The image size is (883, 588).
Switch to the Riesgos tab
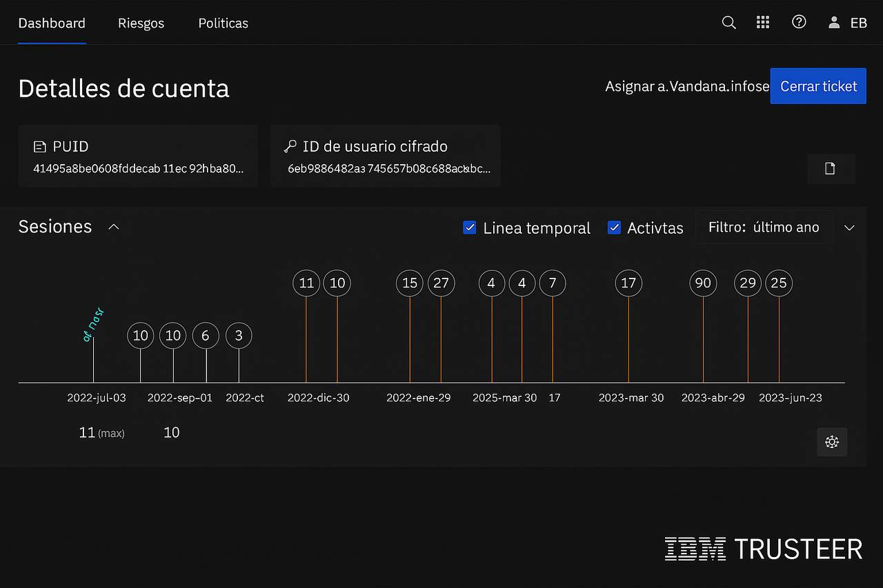141,23
